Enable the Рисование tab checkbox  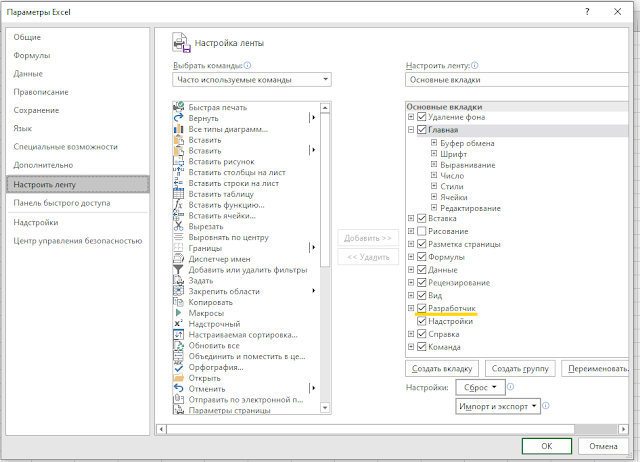pos(422,231)
